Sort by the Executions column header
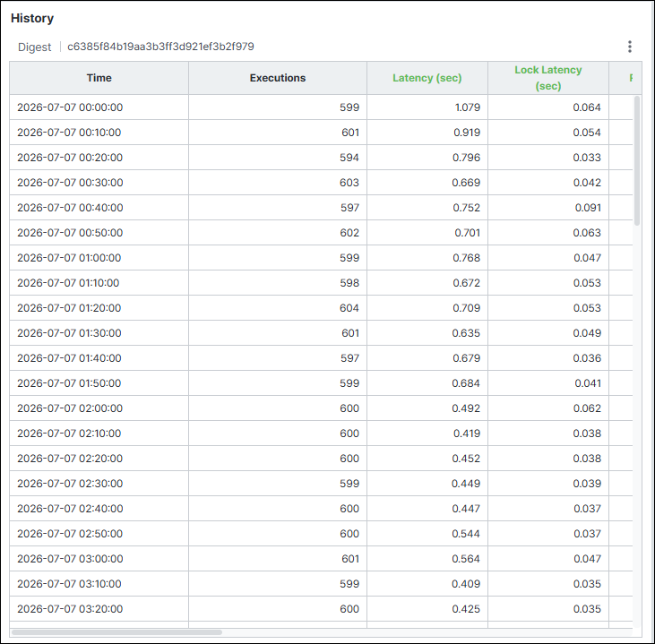Image resolution: width=655 pixels, height=644 pixels. pyautogui.click(x=278, y=78)
